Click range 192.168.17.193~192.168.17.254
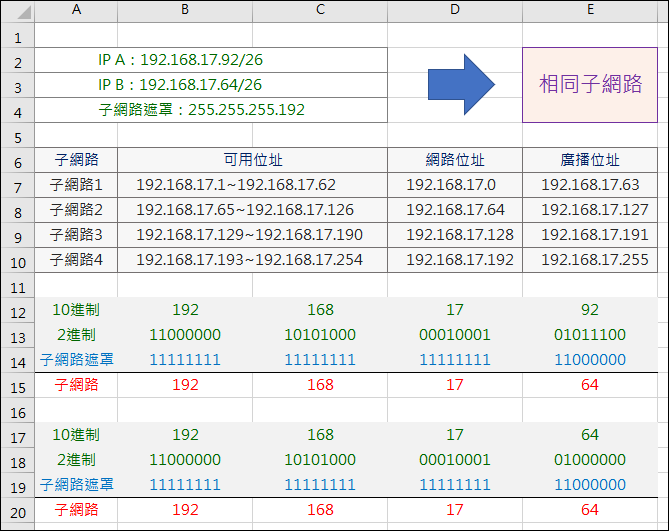 (x=253, y=260)
